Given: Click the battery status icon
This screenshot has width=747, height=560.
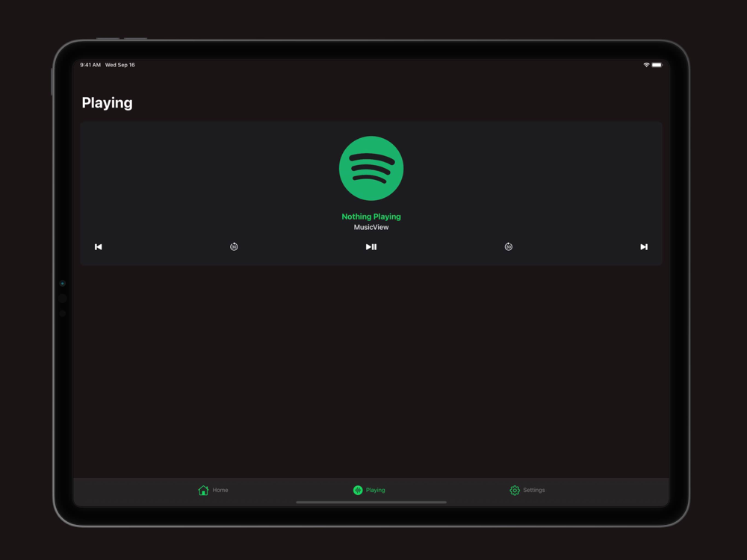Looking at the screenshot, I should tap(657, 65).
